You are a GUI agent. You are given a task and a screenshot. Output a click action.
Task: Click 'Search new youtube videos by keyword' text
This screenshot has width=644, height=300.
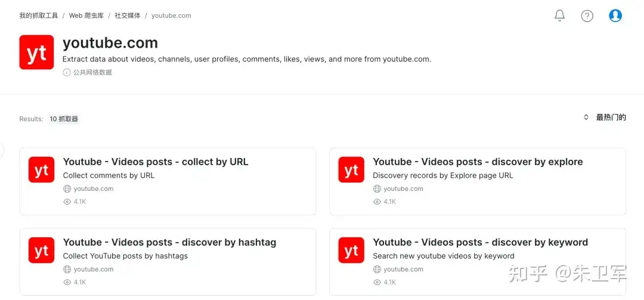pyautogui.click(x=444, y=256)
